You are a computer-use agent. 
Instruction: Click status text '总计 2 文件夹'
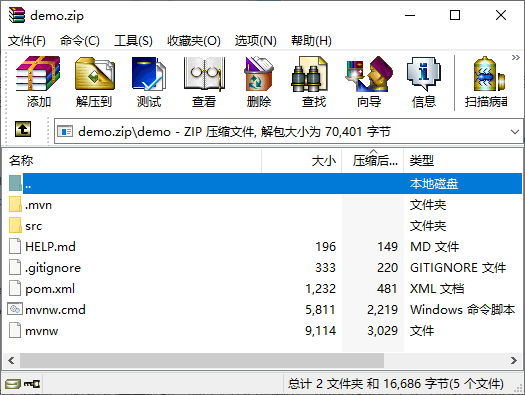click(x=325, y=384)
